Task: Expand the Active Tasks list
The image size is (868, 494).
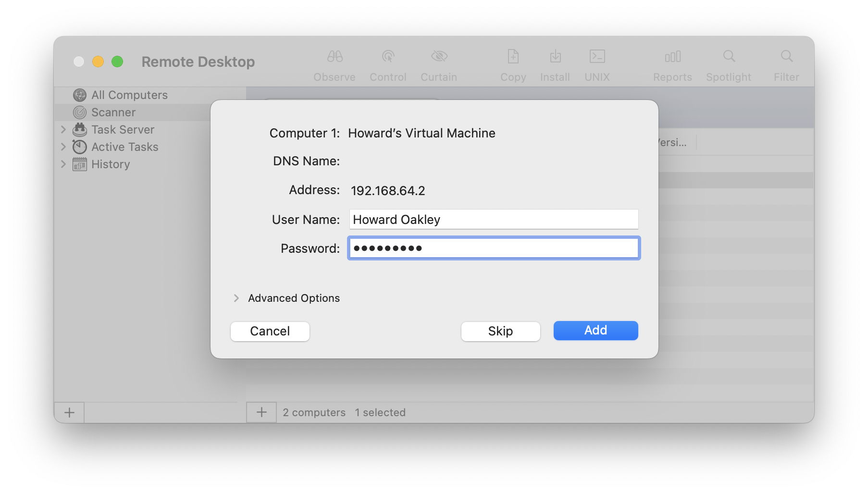Action: 64,147
